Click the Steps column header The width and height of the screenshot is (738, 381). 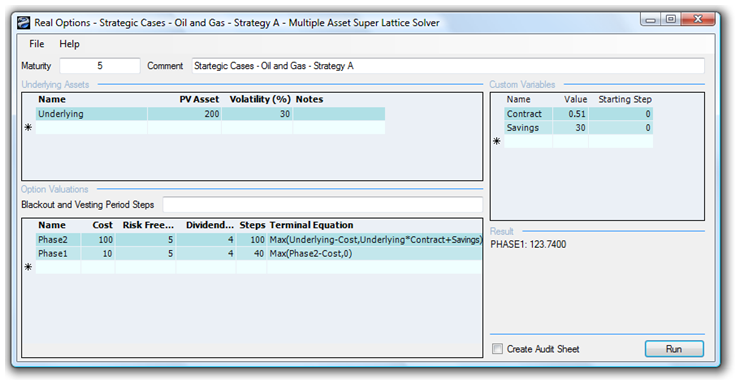coord(252,225)
